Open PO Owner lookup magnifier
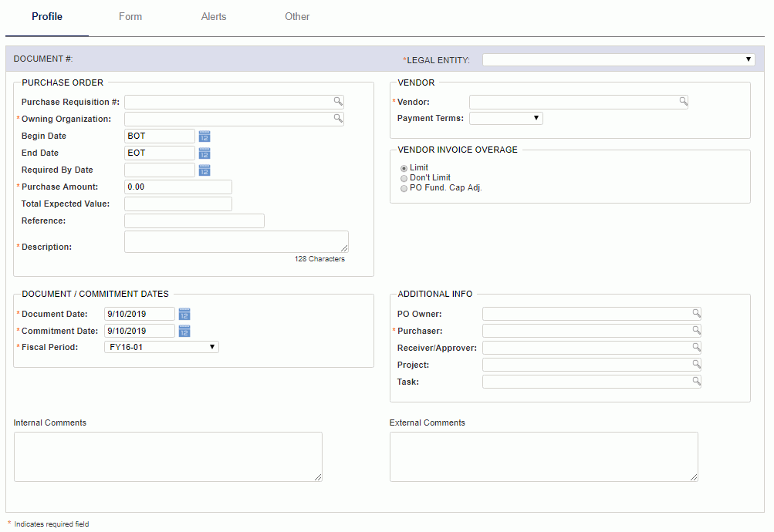The image size is (774, 532). (x=697, y=313)
